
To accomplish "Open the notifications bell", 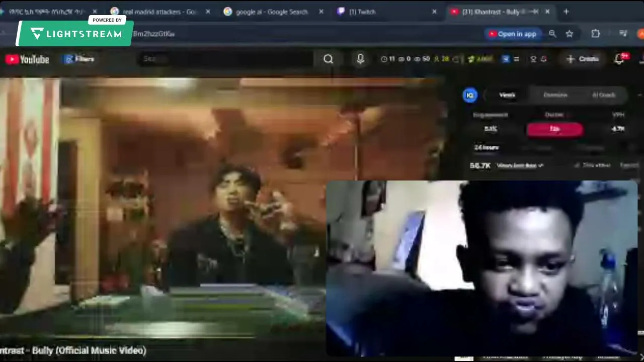I will point(619,59).
